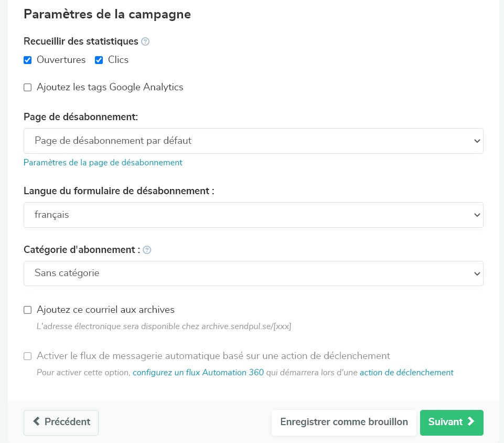Open the Catégorie d'abonnement dropdown

pos(253,273)
